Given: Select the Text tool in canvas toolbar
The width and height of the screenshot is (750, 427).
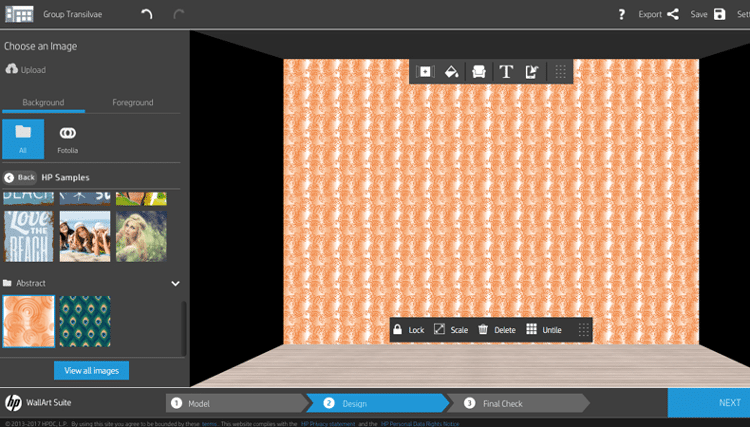Looking at the screenshot, I should tap(506, 72).
